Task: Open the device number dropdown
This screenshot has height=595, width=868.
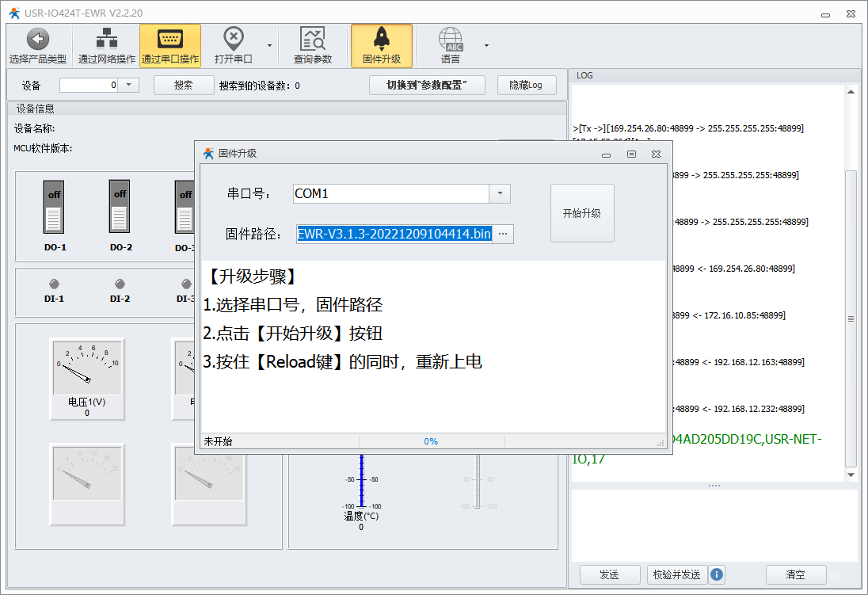Action: point(129,85)
